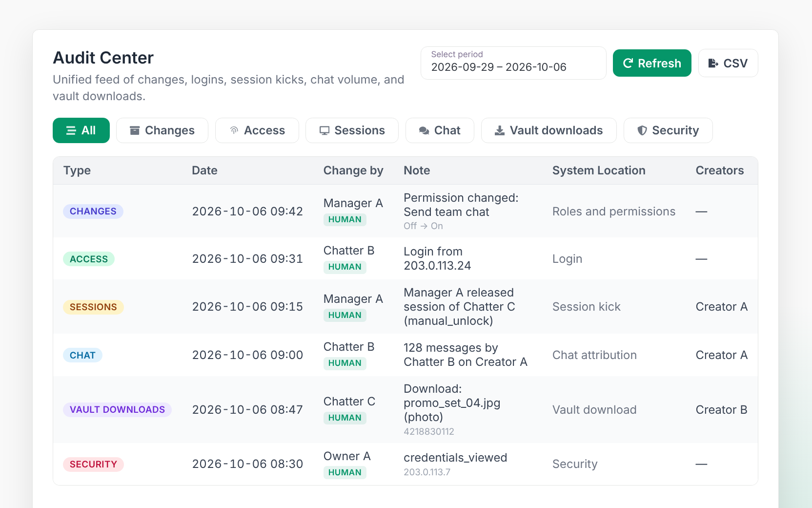Click the SESSIONS type badge

(x=93, y=307)
